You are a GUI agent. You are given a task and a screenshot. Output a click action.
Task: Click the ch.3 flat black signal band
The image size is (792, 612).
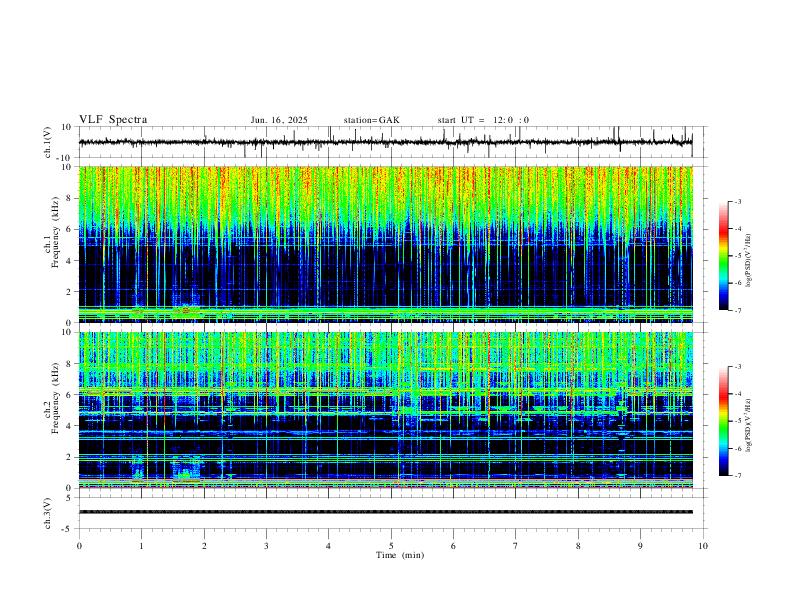[385, 512]
